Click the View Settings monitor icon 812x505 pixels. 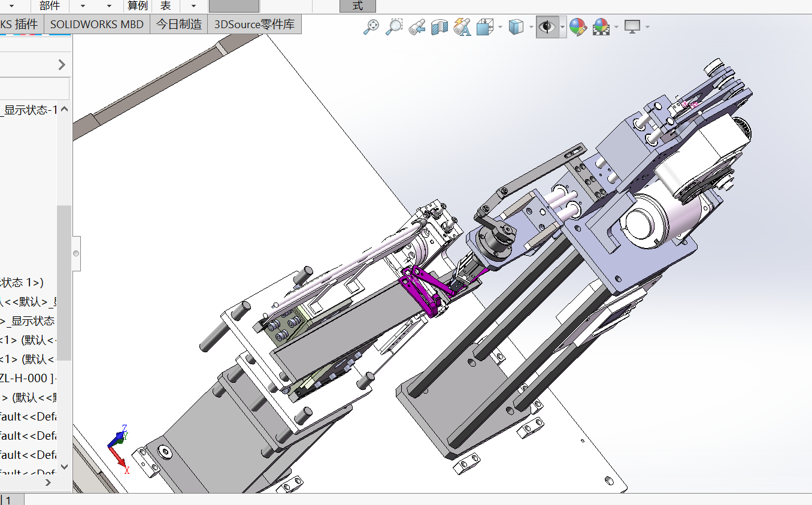(x=632, y=27)
